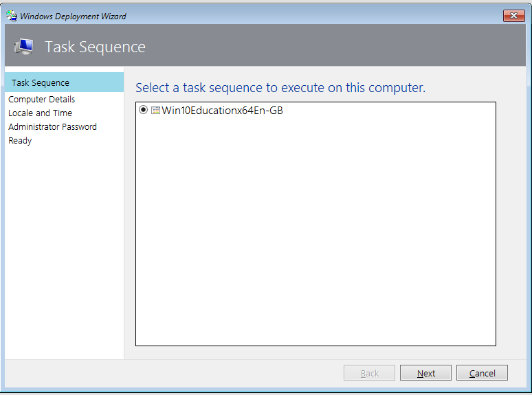This screenshot has width=532, height=395.
Task: Click the Windows Deployment Wizard title bar icon
Action: click(x=12, y=16)
